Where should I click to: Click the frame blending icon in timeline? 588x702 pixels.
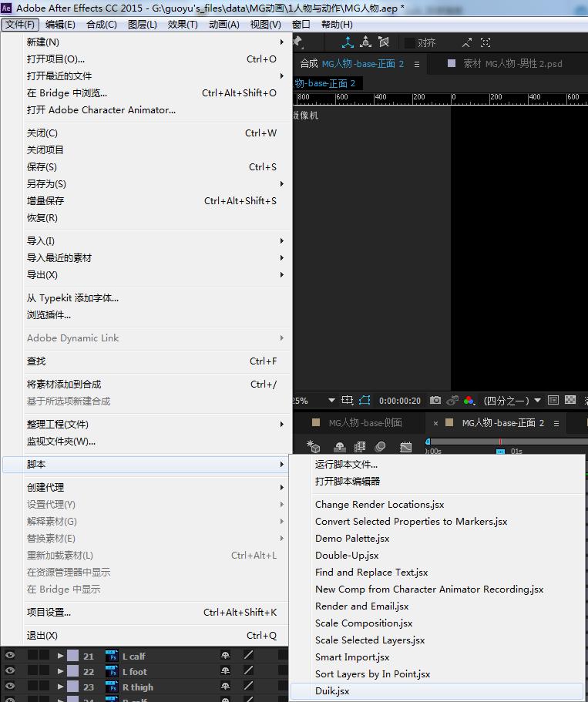coord(360,447)
